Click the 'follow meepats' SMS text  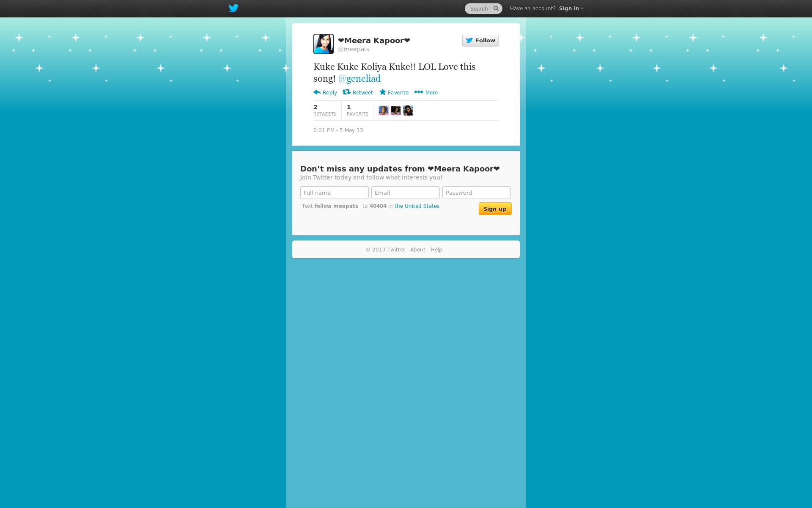(x=336, y=206)
